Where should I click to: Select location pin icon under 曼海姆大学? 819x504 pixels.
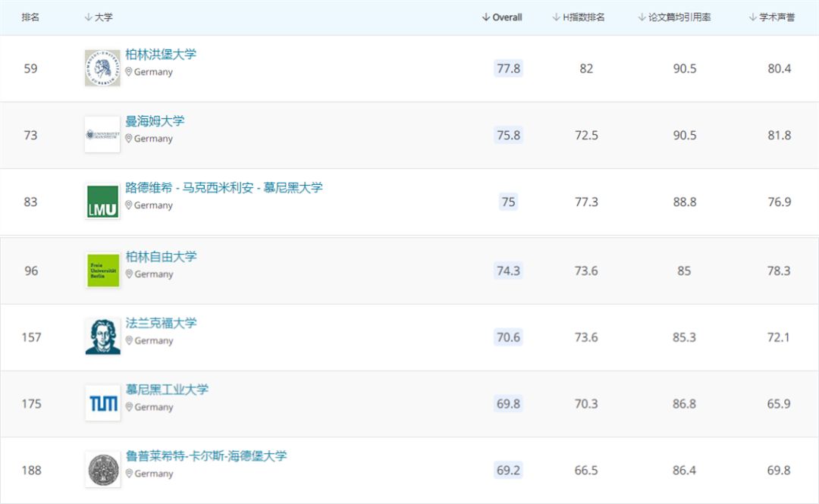(128, 139)
